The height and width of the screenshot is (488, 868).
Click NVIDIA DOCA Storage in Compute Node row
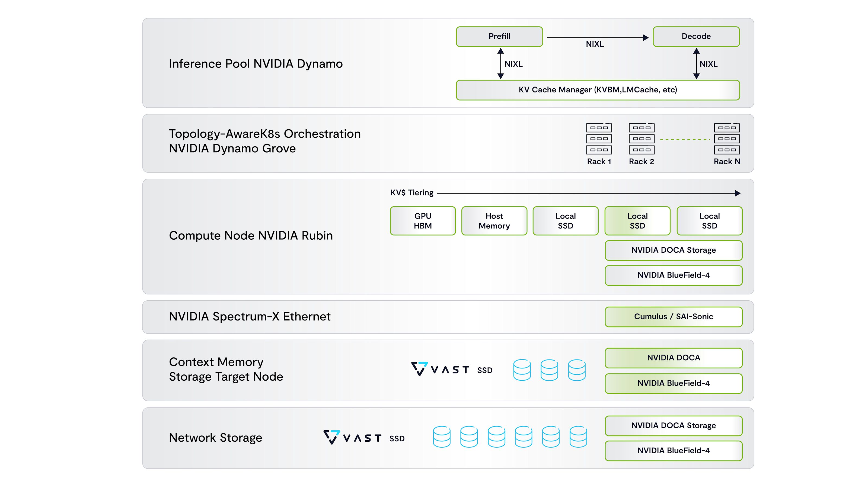pos(674,250)
